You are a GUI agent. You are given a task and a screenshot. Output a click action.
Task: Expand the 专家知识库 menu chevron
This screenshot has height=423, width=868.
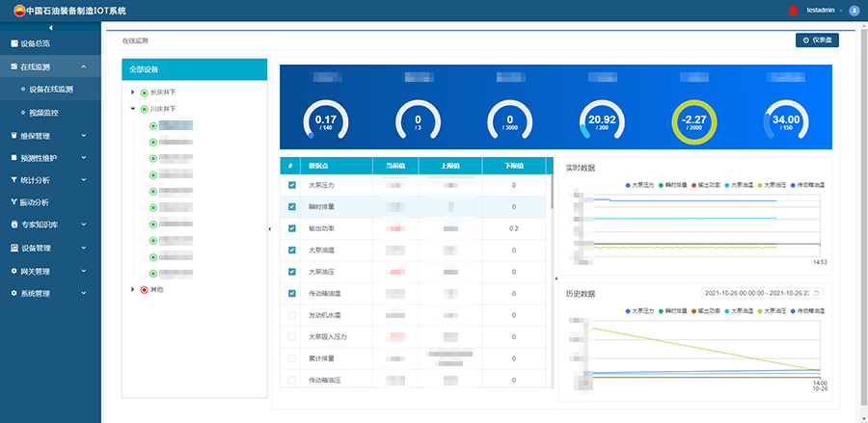[x=84, y=225]
